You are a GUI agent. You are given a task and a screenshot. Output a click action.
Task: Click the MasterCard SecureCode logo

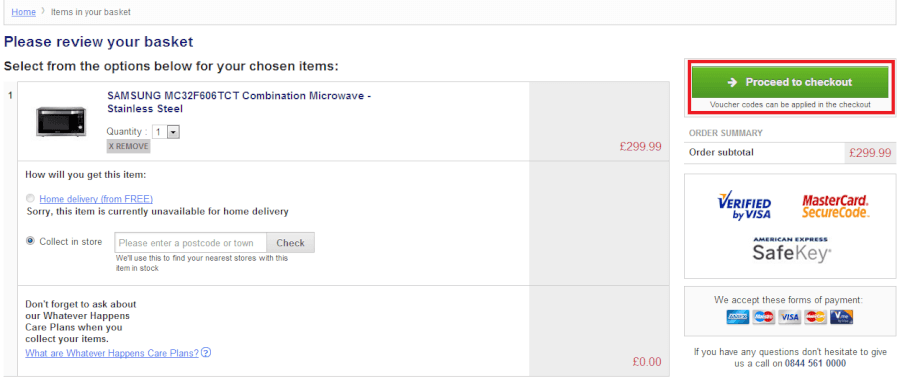click(x=835, y=207)
